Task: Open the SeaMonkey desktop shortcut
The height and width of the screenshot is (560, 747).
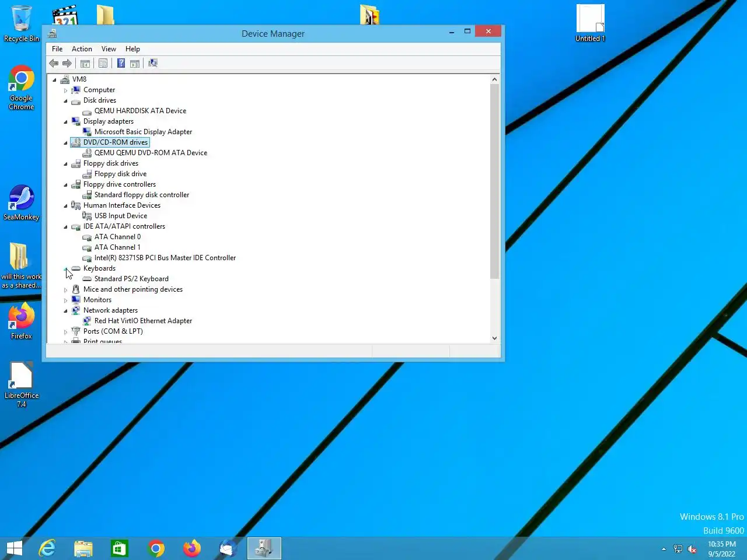Action: coord(22,203)
